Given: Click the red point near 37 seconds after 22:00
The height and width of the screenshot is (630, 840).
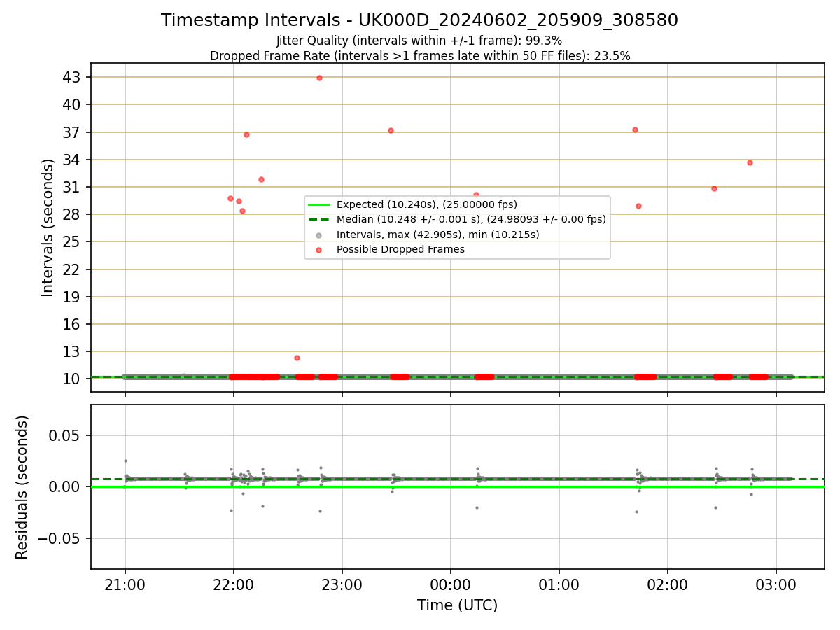Looking at the screenshot, I should tap(246, 134).
